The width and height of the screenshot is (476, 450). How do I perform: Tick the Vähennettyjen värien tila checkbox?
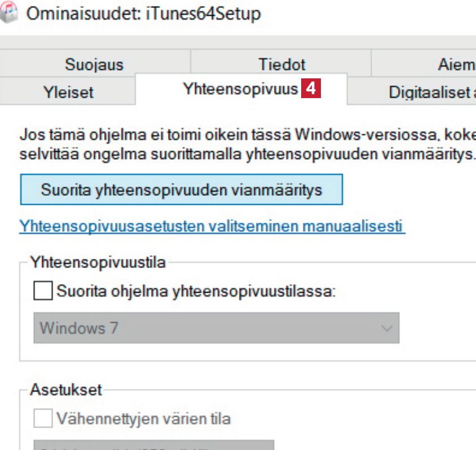43,419
